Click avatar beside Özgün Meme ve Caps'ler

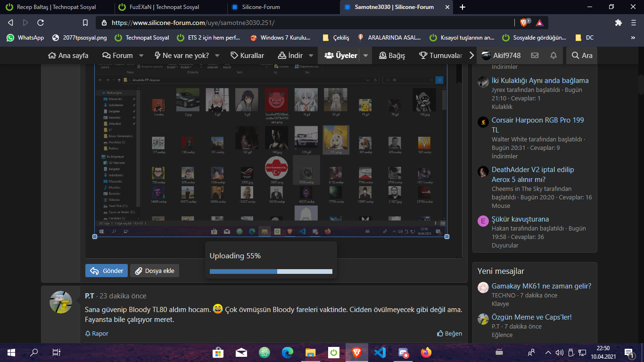(x=483, y=319)
